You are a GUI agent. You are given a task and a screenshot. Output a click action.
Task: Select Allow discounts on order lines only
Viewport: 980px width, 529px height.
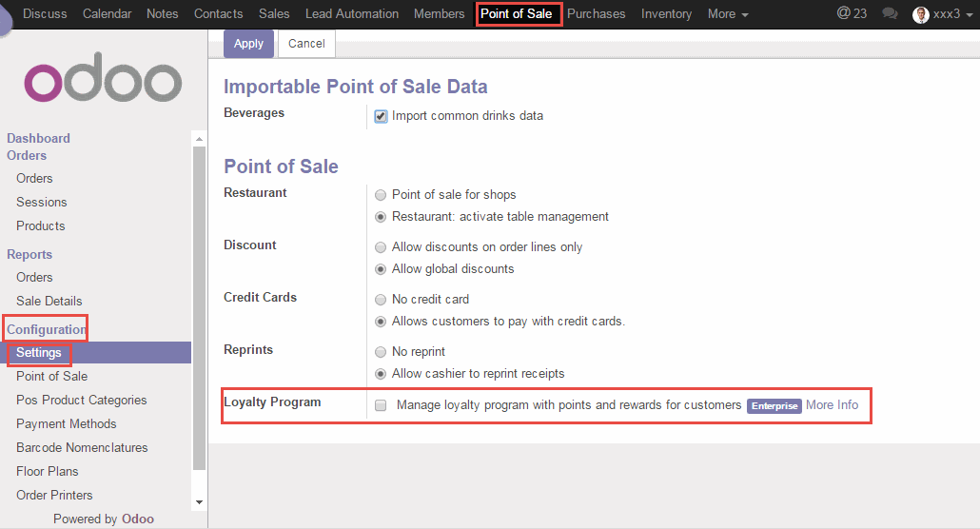381,246
